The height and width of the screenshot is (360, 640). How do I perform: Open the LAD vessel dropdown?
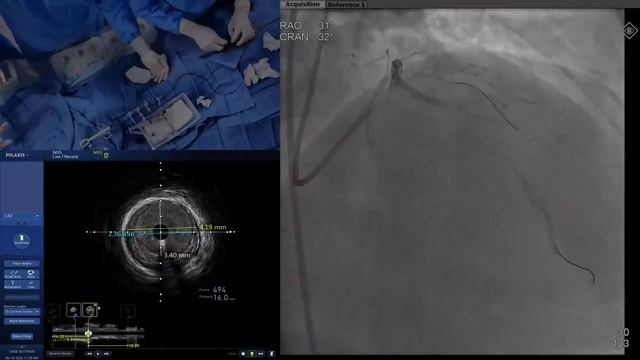click(22, 216)
